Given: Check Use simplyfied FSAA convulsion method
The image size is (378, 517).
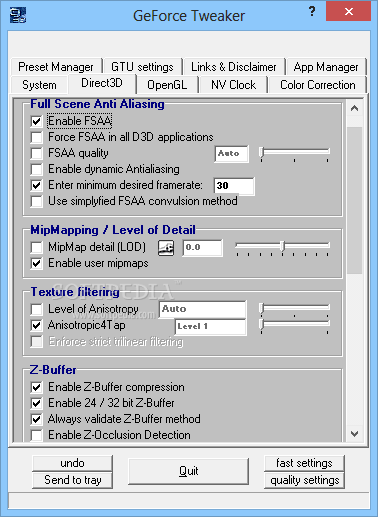Looking at the screenshot, I should coord(36,201).
